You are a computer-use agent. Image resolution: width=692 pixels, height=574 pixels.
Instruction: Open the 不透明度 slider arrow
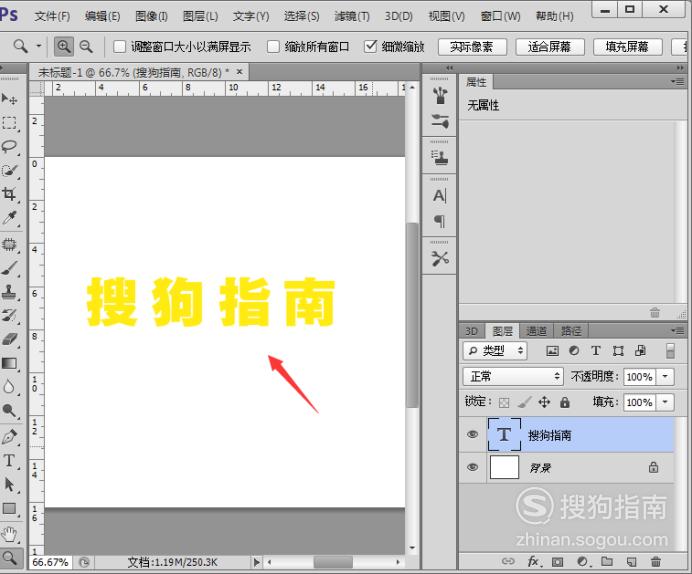(x=665, y=376)
